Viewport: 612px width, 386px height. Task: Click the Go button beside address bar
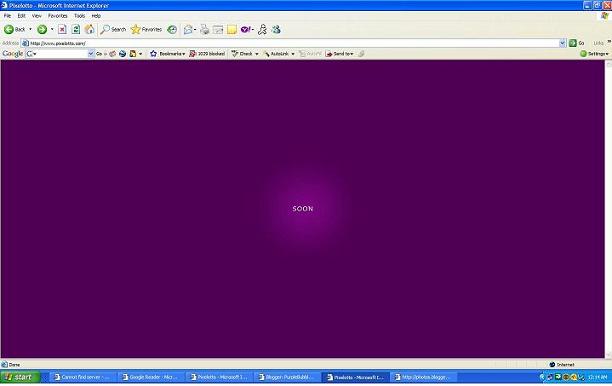pyautogui.click(x=576, y=43)
